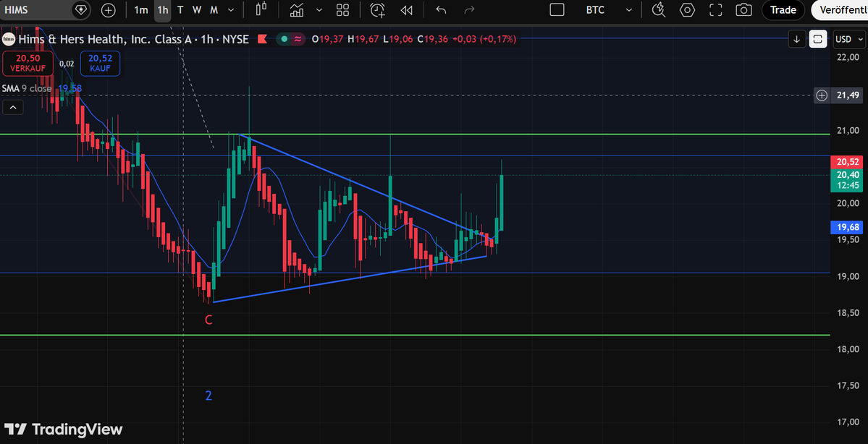Click the green 20,40 countdown price label
This screenshot has width=868, height=444.
(x=848, y=180)
